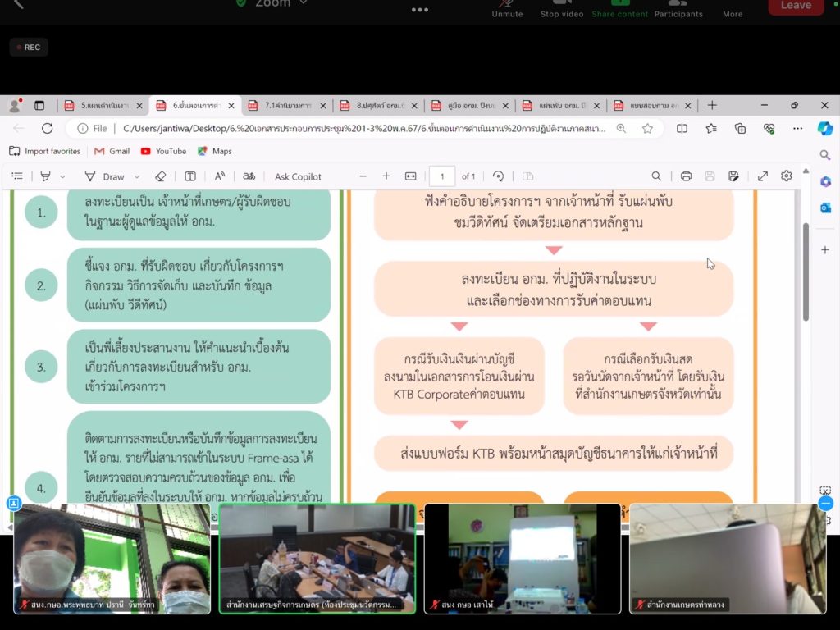Print the PDF document
Image resolution: width=840 pixels, height=630 pixels.
[686, 176]
